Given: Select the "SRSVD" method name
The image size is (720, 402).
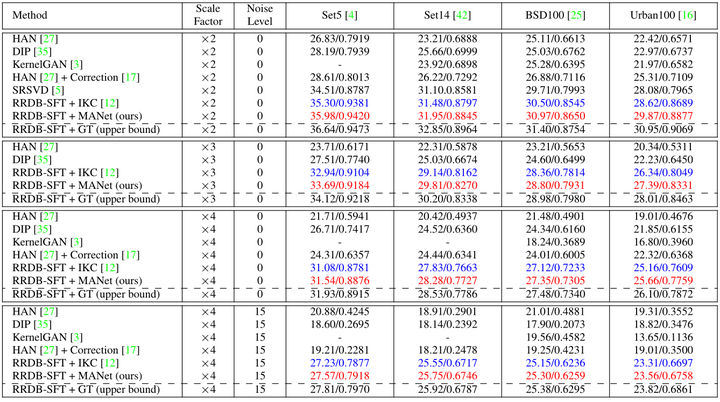Looking at the screenshot, I should (30, 91).
